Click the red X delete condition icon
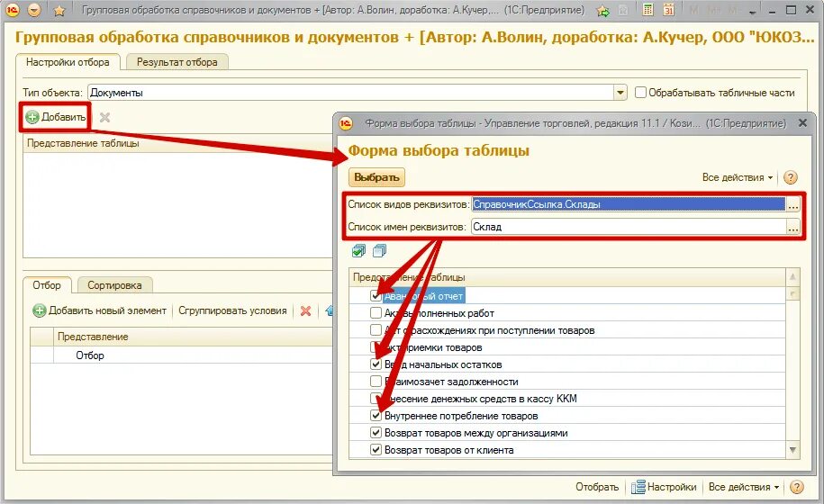The image size is (824, 504). pos(305,310)
